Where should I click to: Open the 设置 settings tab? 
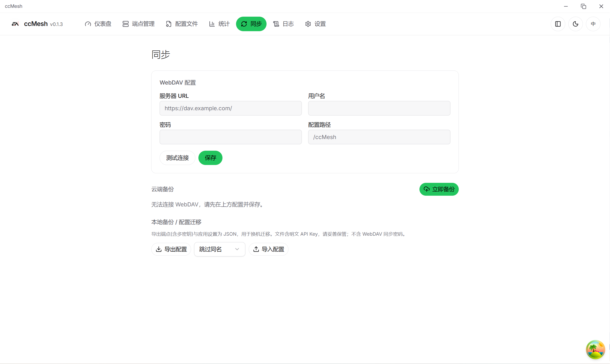[x=315, y=24]
